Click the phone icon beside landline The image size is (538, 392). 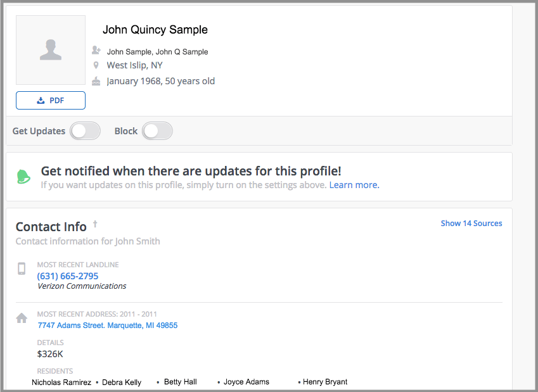pos(22,269)
